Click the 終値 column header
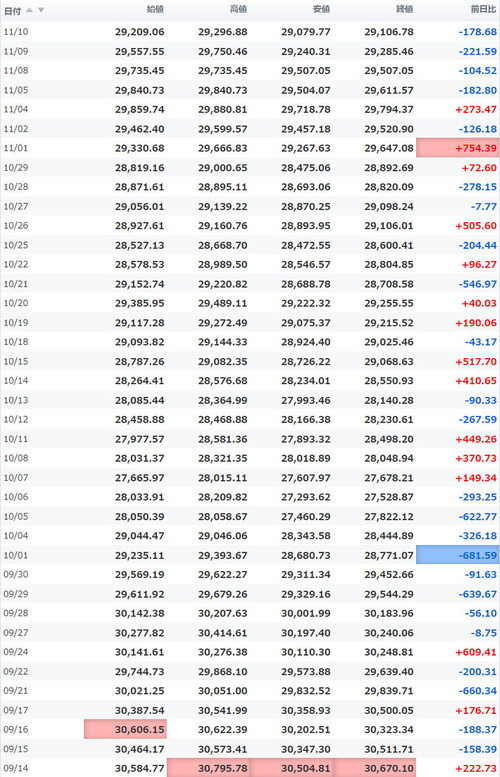 [405, 9]
